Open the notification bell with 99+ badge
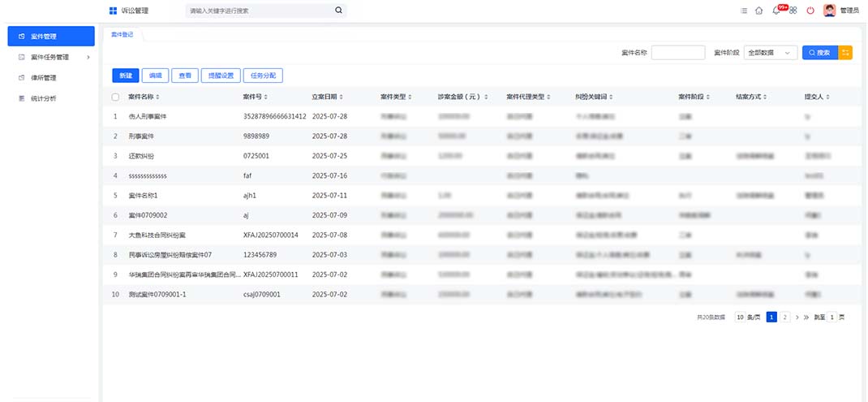 776,11
